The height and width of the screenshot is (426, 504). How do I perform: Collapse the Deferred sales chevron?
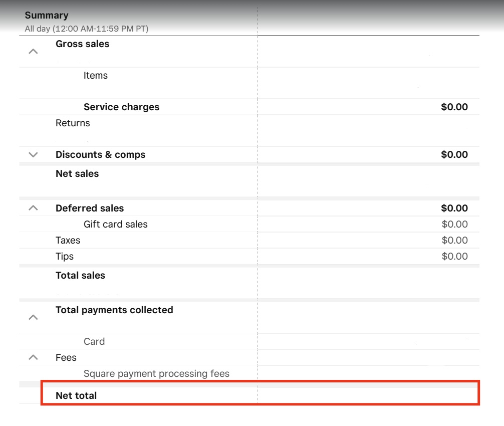click(33, 208)
